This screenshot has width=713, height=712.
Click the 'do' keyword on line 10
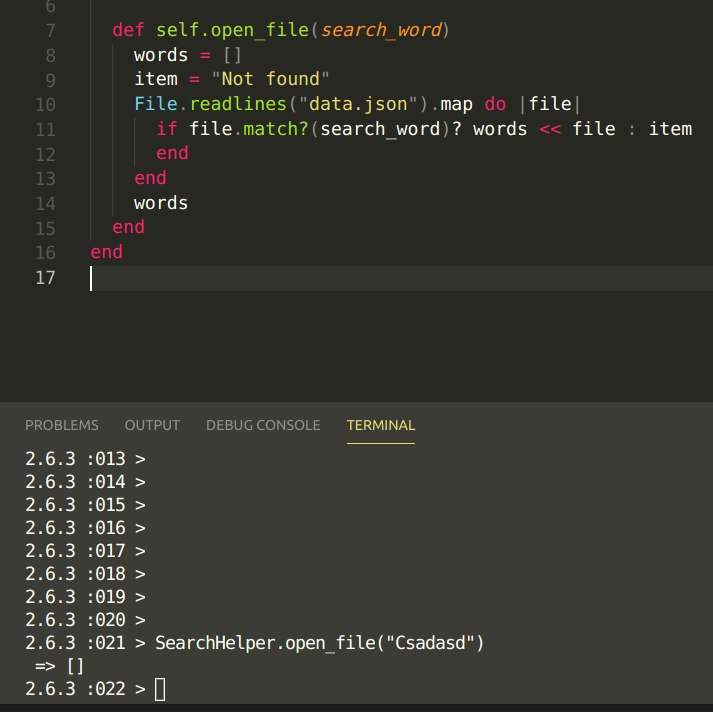(495, 105)
